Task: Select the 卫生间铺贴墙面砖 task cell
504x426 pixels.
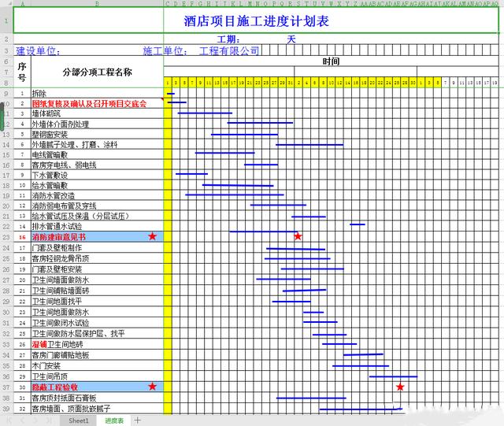Action: (x=98, y=291)
